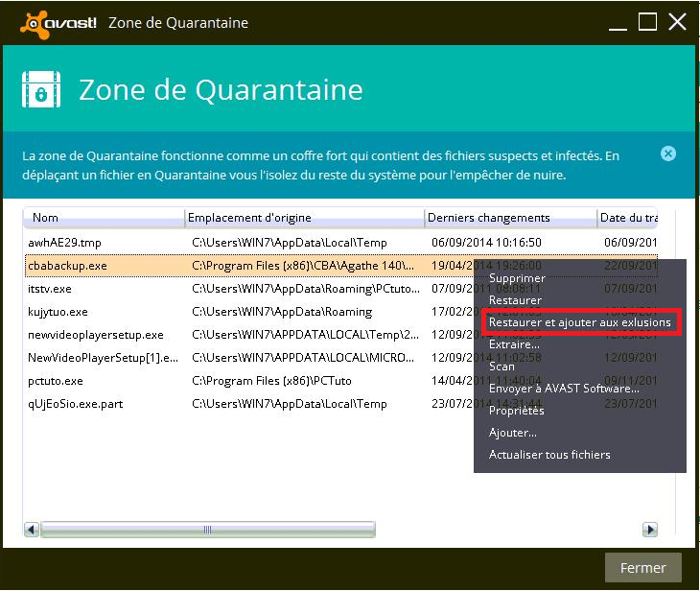Image resolution: width=700 pixels, height=591 pixels.
Task: Choose Extraire... from the context menu
Action: pyautogui.click(x=514, y=344)
